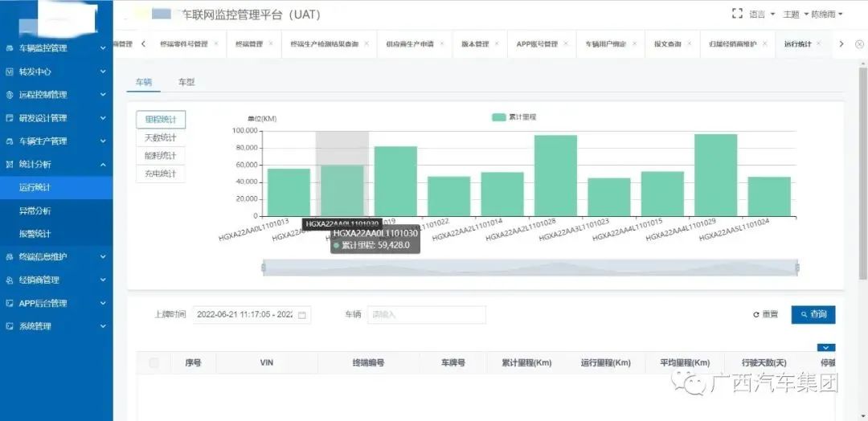868x421 pixels.
Task: Click the APP后台管理 sidebar icon
Action: pyautogui.click(x=10, y=303)
